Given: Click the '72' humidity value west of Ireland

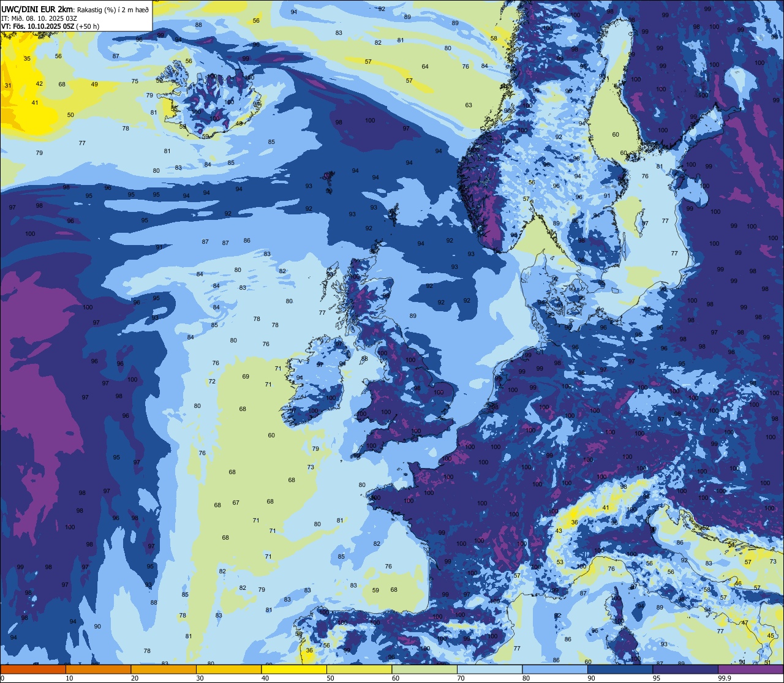Looking at the screenshot, I should point(212,382).
